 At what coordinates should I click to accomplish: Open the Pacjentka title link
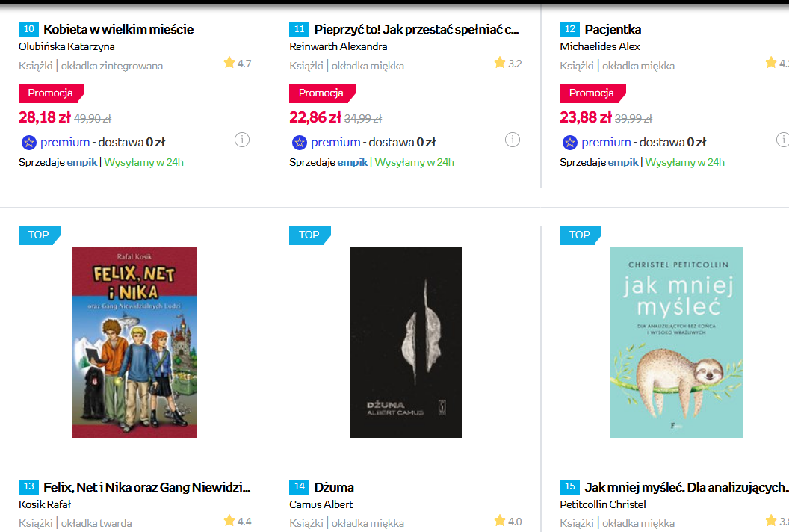coord(613,29)
